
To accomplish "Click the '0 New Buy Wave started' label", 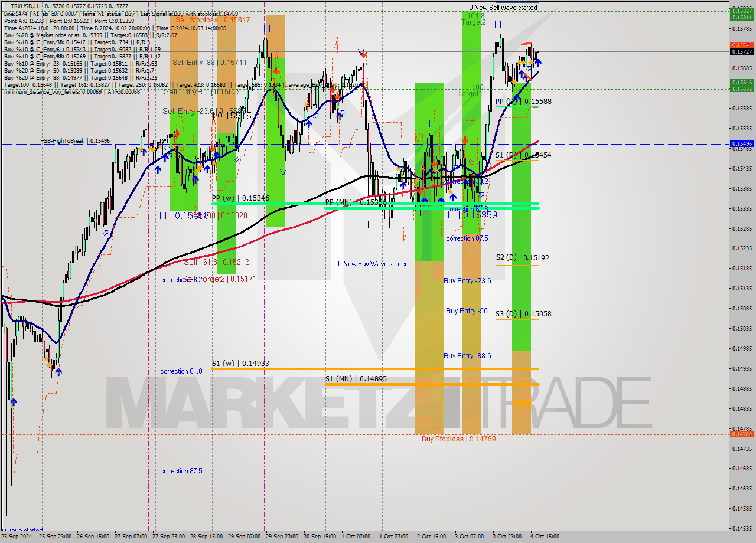I will (373, 264).
